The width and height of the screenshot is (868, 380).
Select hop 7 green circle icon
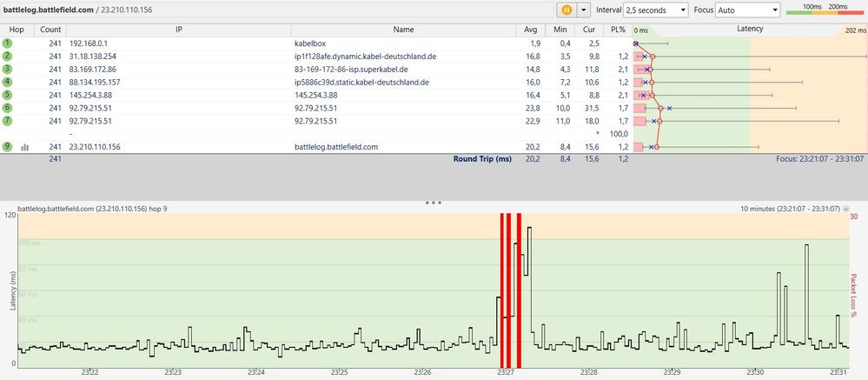[7, 121]
